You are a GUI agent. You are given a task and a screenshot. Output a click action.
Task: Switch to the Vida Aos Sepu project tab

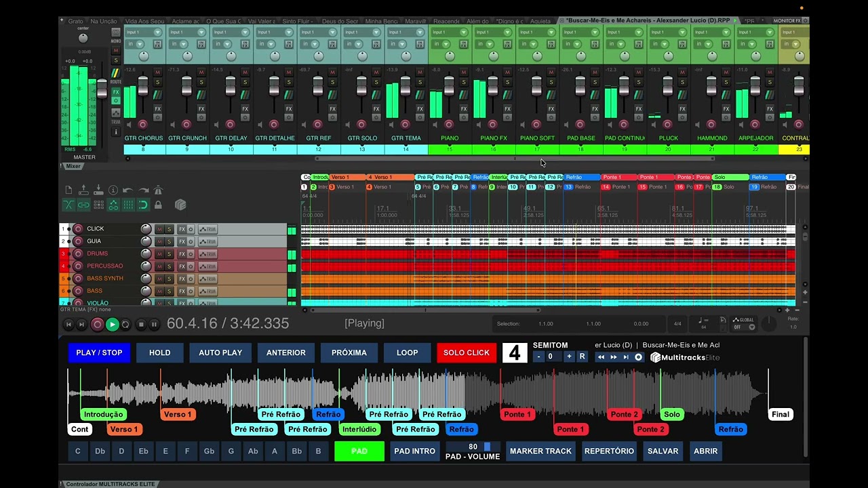144,21
